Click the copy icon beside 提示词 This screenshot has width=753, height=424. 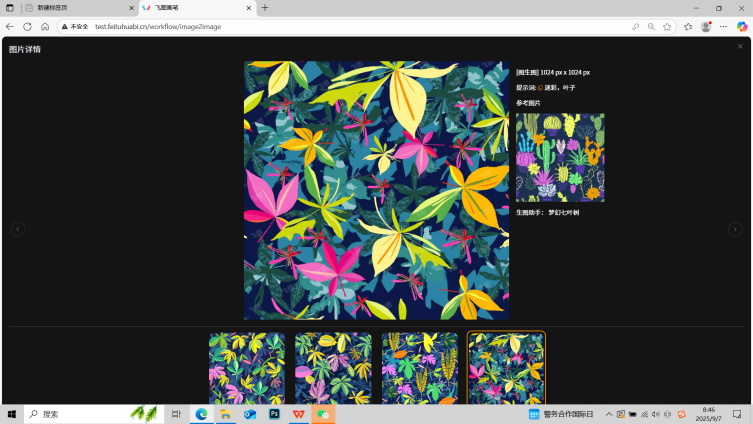coord(541,88)
